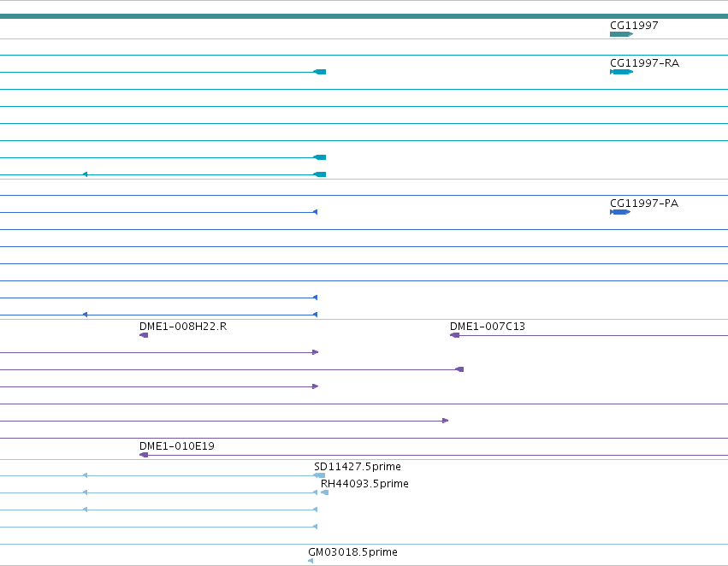The image size is (728, 566).
Task: Click the thick teal chromosome bar at the top
Action: [x=364, y=16]
